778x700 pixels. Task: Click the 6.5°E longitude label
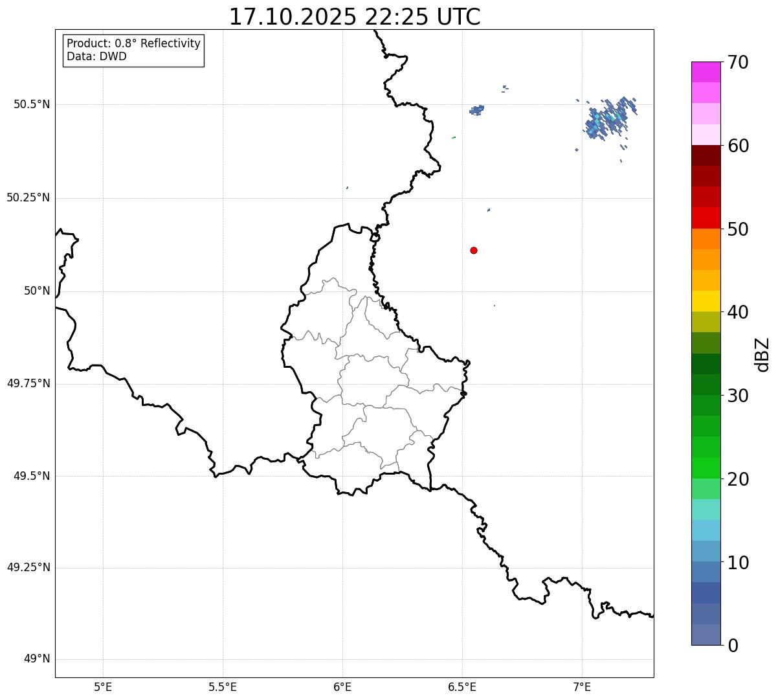point(462,687)
